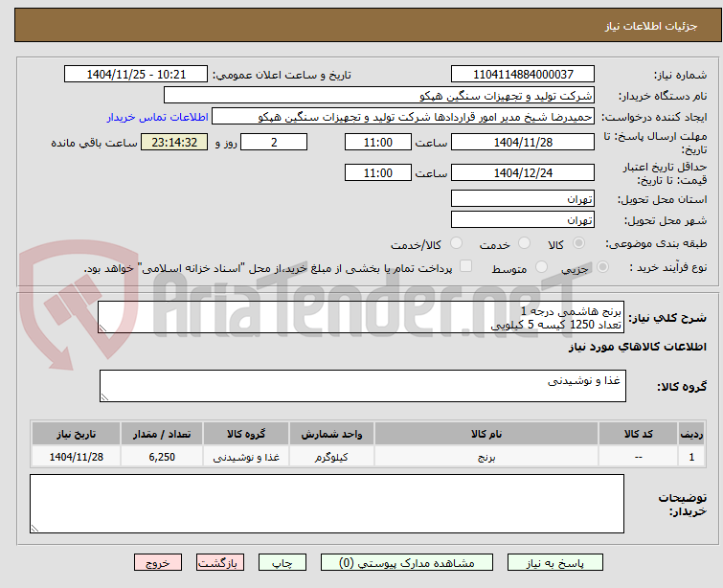This screenshot has height=588, width=723.
Task: Click the quantity cell 6,250
Action: 162,457
